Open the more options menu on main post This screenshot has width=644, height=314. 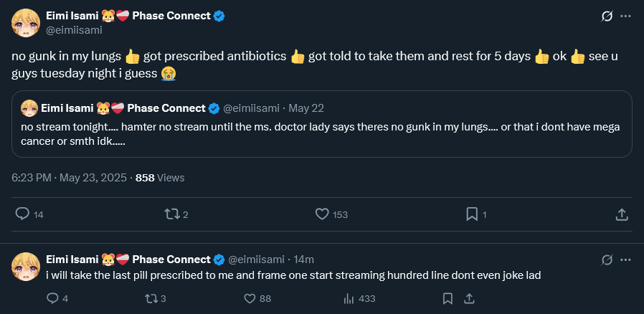click(626, 16)
